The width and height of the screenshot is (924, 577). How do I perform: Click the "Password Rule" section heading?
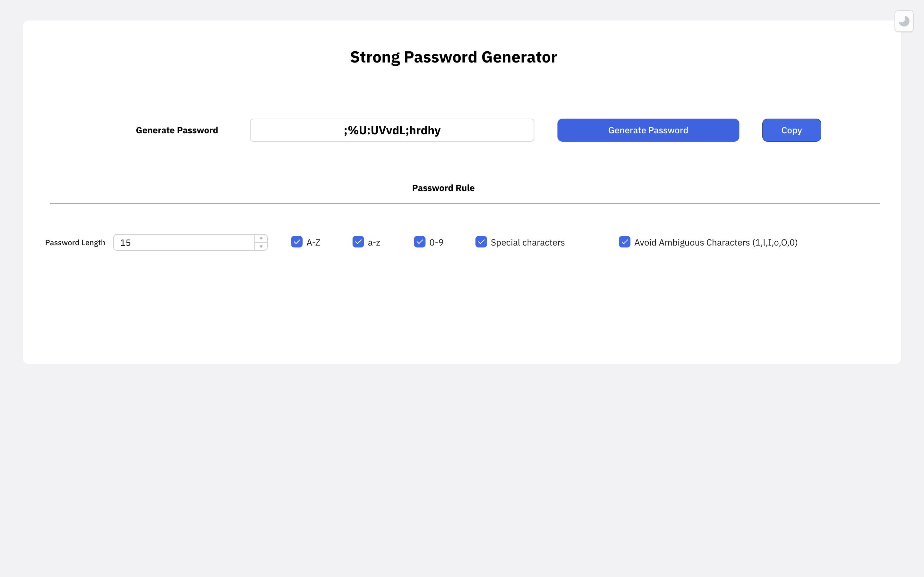[443, 188]
